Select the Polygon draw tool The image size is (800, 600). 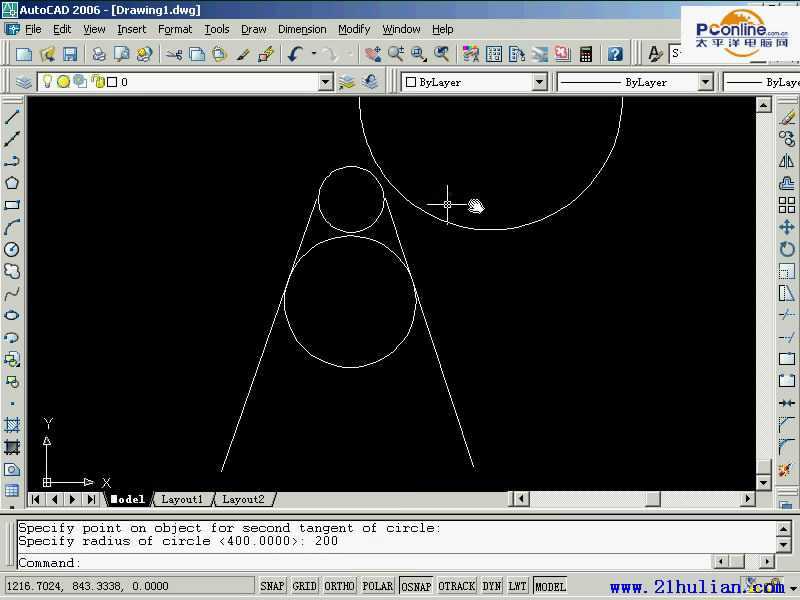click(12, 183)
